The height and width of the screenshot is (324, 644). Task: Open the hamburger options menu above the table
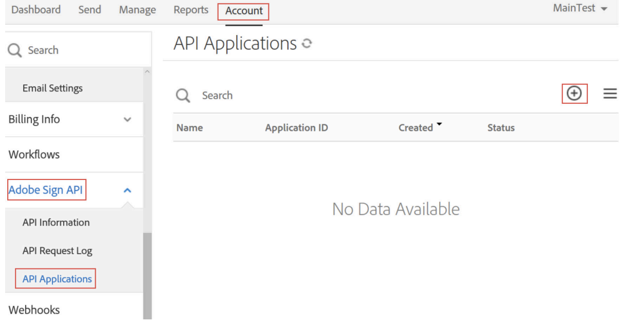click(x=610, y=93)
